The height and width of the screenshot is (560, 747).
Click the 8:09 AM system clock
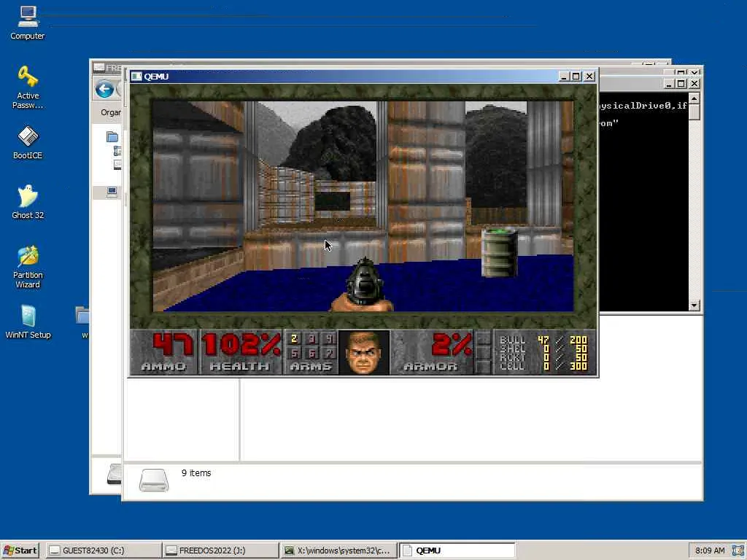tap(710, 551)
